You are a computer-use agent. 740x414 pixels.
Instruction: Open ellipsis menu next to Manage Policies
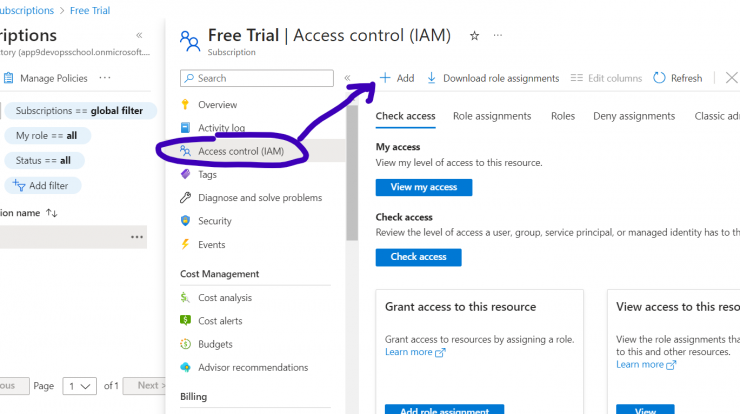coord(105,78)
